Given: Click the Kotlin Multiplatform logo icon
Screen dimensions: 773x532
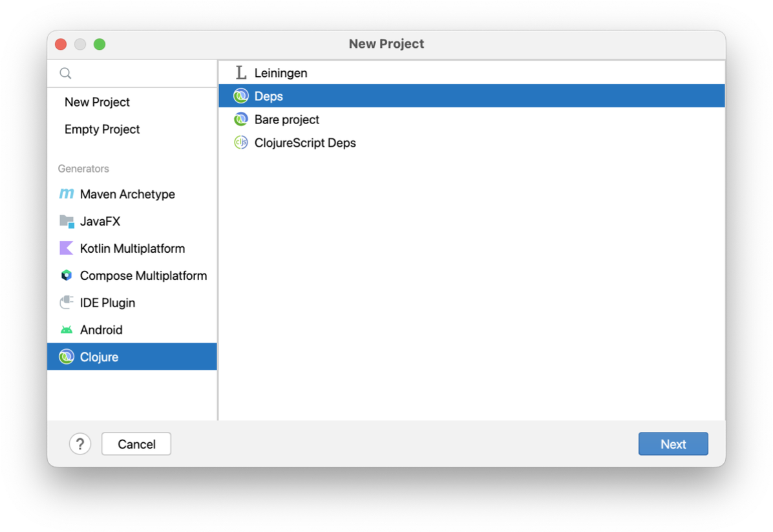Looking at the screenshot, I should pyautogui.click(x=66, y=248).
